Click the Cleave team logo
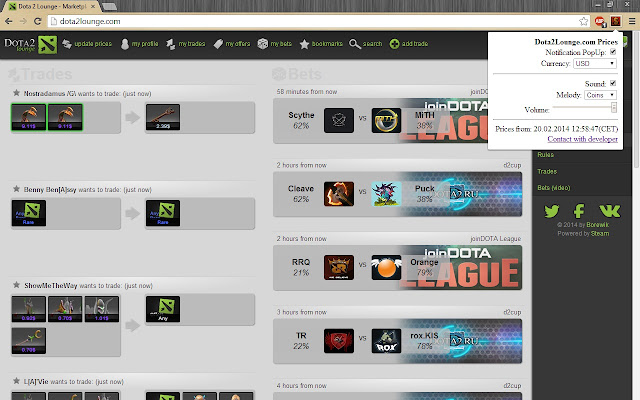 (339, 193)
